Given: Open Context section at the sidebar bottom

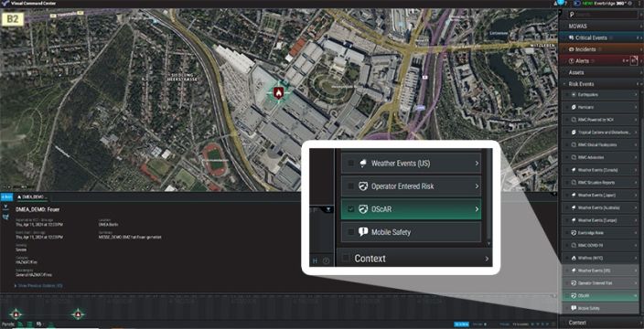Looking at the screenshot, I should pos(601,323).
